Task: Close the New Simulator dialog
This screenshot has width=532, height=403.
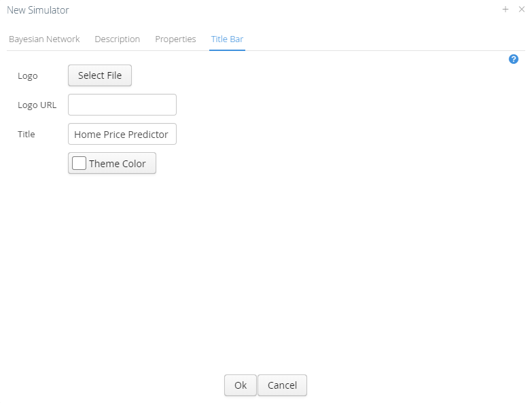Action: point(522,10)
